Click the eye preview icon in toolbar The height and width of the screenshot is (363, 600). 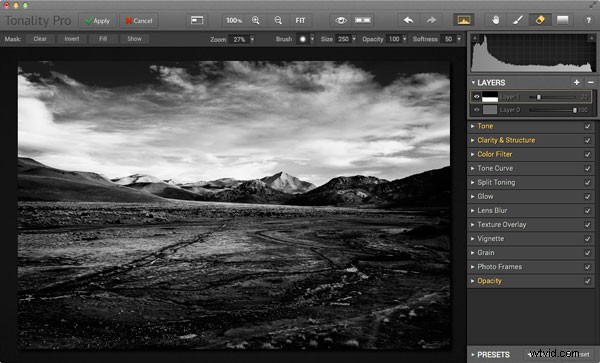(341, 20)
